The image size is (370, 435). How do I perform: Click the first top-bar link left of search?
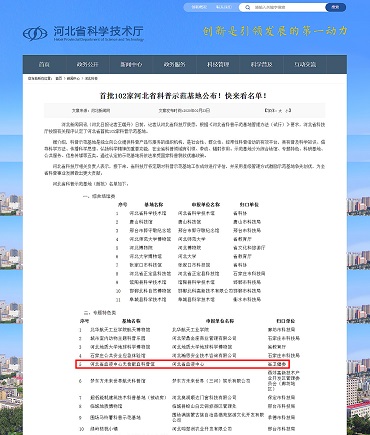(199, 7)
